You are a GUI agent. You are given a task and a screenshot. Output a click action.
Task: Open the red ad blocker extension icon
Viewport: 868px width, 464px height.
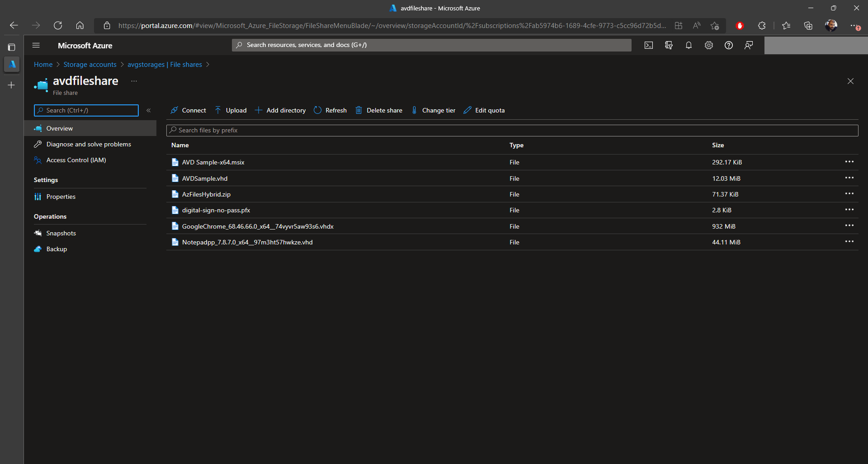click(x=740, y=26)
